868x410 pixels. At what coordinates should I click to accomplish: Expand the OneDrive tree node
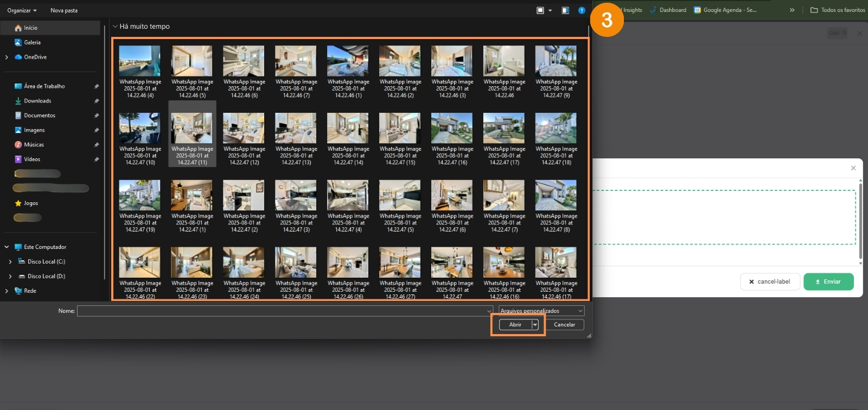tap(7, 57)
